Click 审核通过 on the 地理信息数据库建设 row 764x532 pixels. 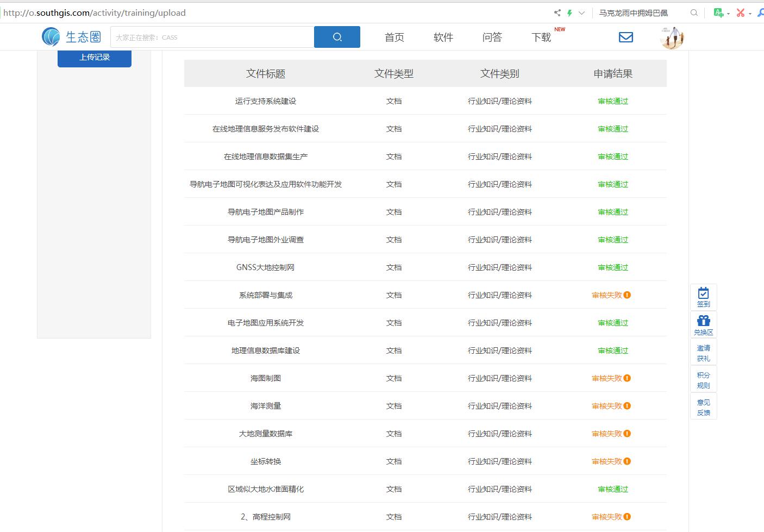613,351
